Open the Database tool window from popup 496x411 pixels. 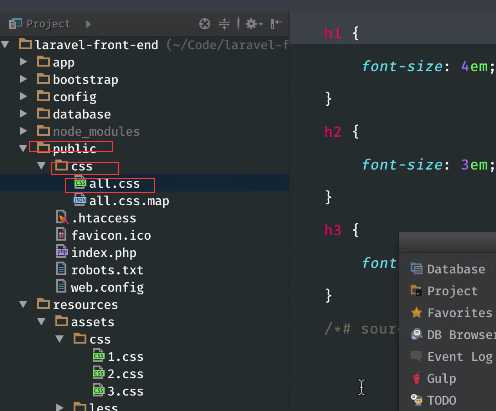pos(456,269)
